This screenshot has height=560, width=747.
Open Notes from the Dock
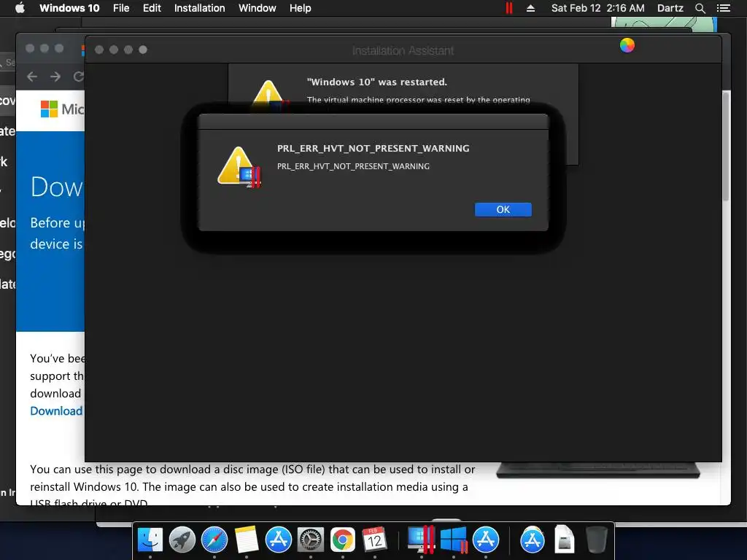coord(247,540)
